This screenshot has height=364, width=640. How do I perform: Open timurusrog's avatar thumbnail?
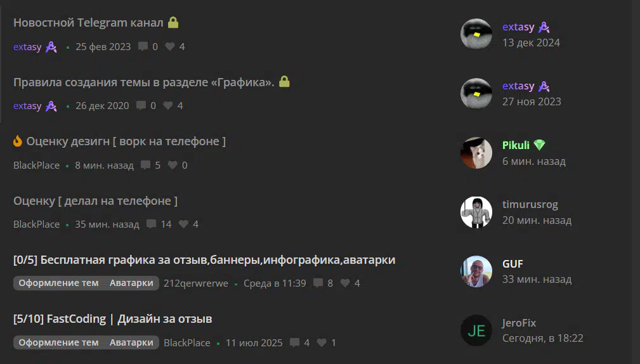(x=476, y=212)
